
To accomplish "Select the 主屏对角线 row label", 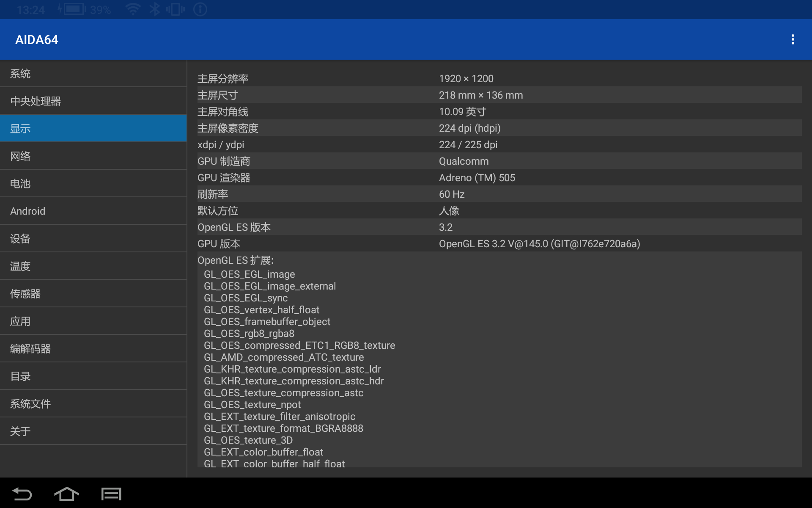I will pos(223,112).
